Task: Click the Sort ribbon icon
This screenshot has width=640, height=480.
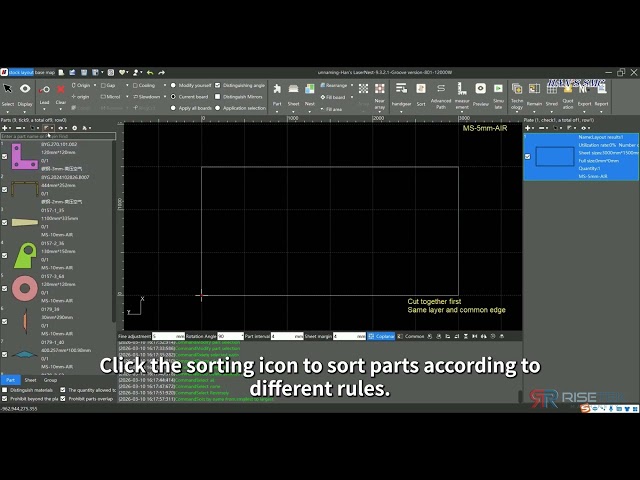Action: [421, 89]
